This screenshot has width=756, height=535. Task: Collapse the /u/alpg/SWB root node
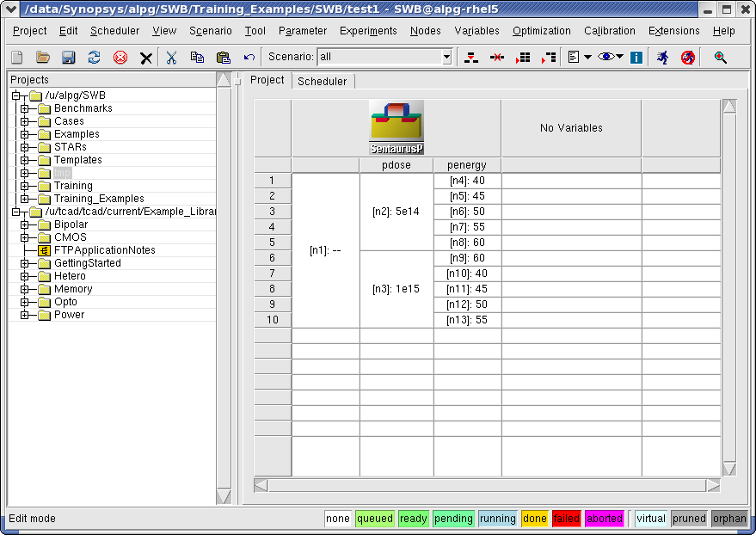(15, 95)
